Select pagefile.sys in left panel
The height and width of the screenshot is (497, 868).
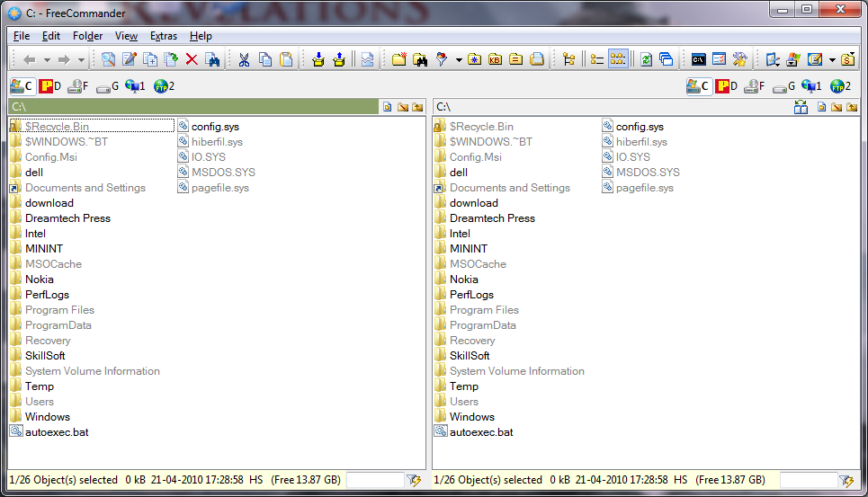click(214, 188)
